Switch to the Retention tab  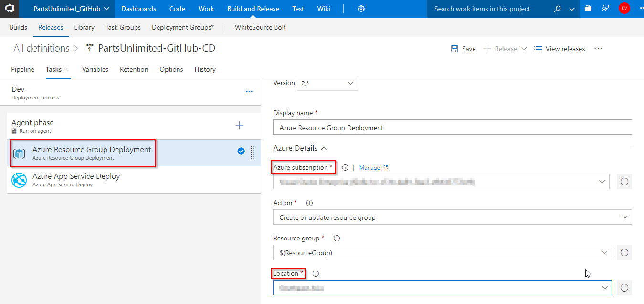pyautogui.click(x=134, y=69)
